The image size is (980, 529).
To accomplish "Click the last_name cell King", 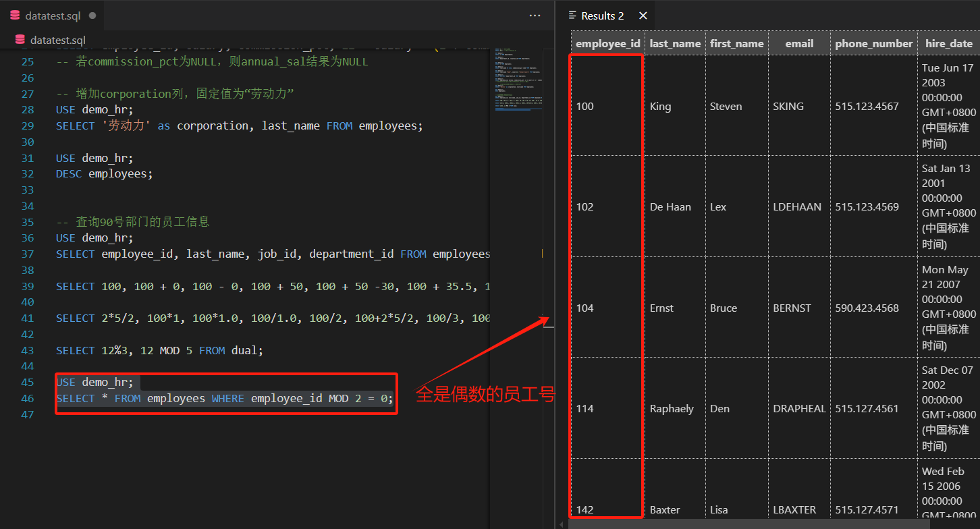I will tap(675, 106).
